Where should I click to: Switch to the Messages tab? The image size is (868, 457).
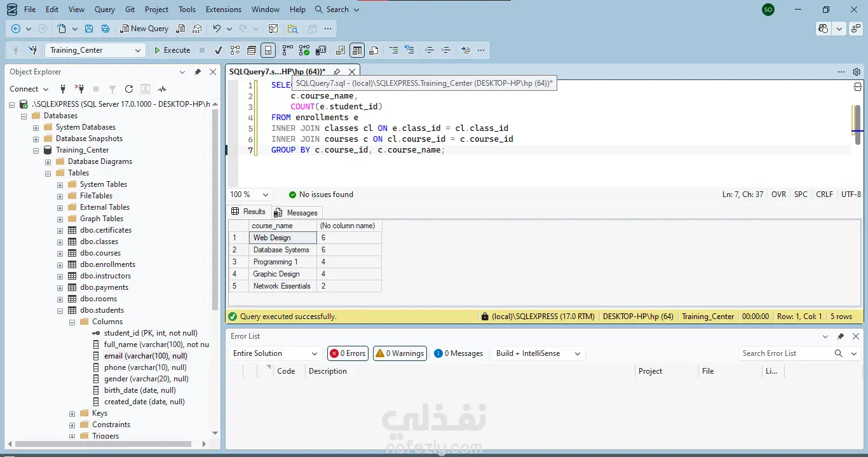(296, 213)
